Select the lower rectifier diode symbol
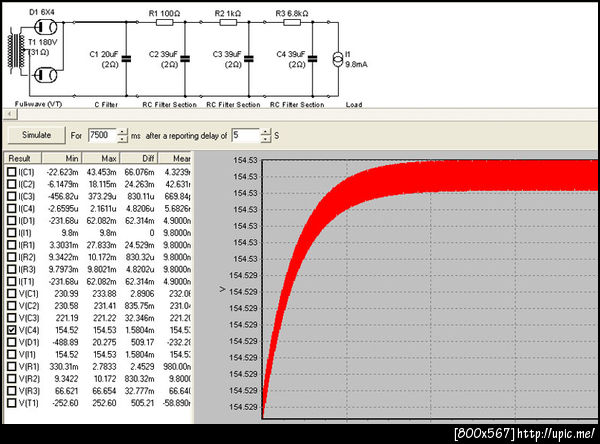 click(45, 75)
